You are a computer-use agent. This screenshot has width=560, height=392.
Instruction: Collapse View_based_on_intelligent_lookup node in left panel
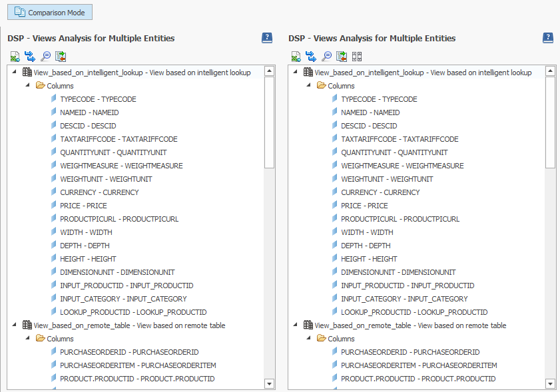click(15, 73)
